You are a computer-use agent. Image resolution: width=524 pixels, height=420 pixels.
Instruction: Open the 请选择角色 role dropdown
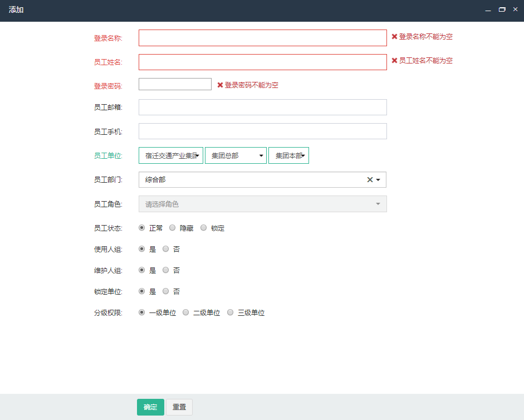coord(262,204)
